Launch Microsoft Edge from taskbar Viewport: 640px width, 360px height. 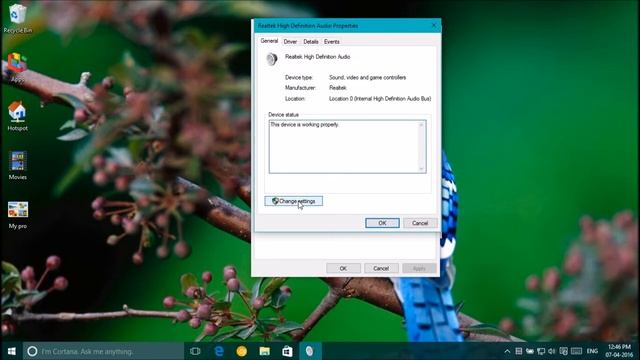[219, 351]
